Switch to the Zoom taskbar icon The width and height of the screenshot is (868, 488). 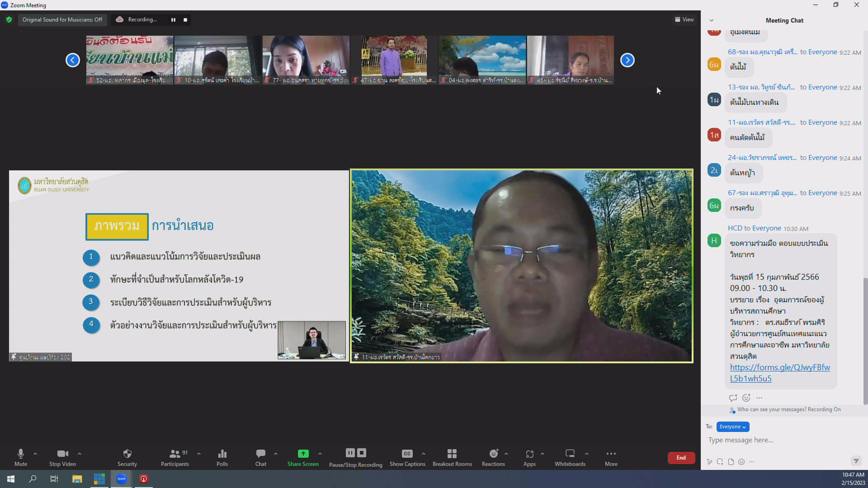[x=121, y=479]
